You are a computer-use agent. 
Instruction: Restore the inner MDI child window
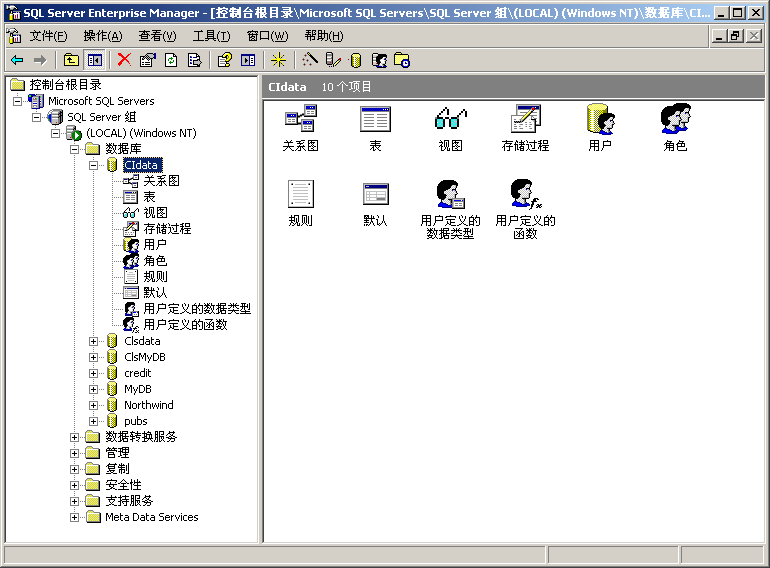pyautogui.click(x=736, y=36)
